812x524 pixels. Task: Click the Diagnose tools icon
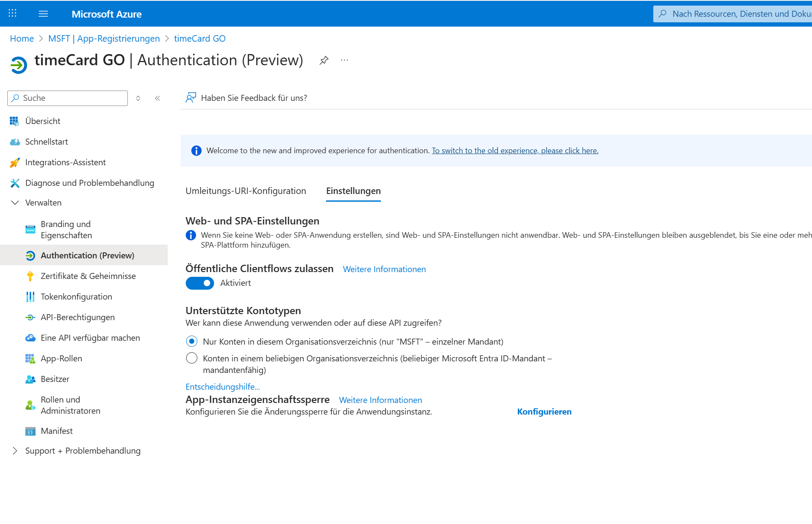click(x=15, y=183)
